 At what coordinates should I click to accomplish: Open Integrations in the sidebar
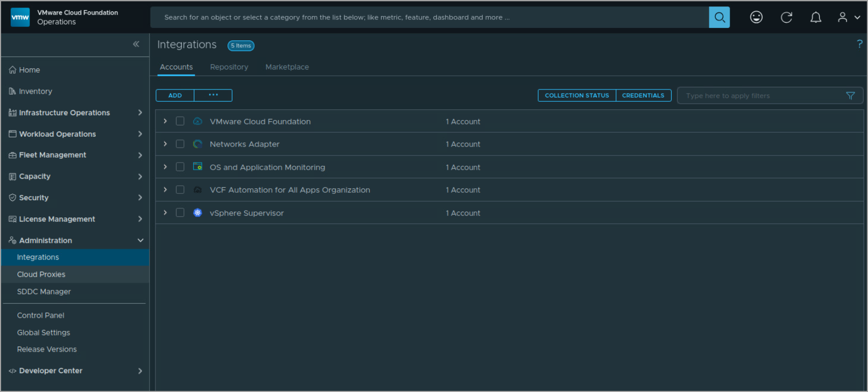pyautogui.click(x=75, y=257)
